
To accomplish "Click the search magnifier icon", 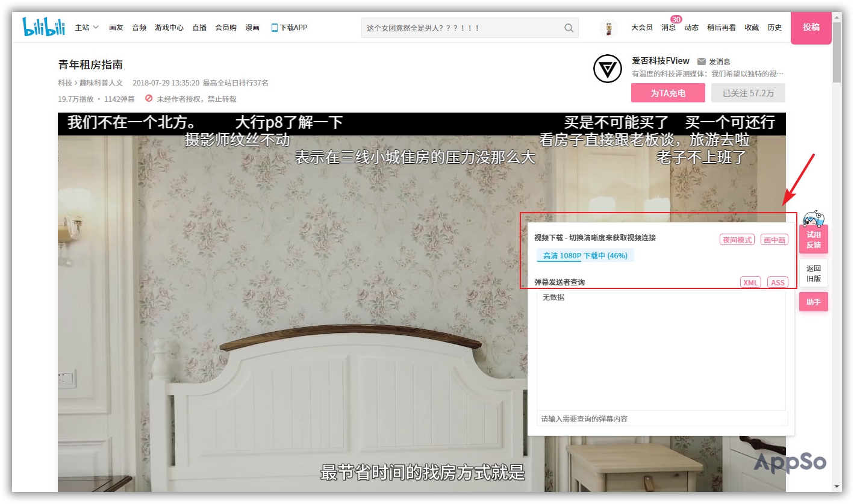I will [569, 27].
